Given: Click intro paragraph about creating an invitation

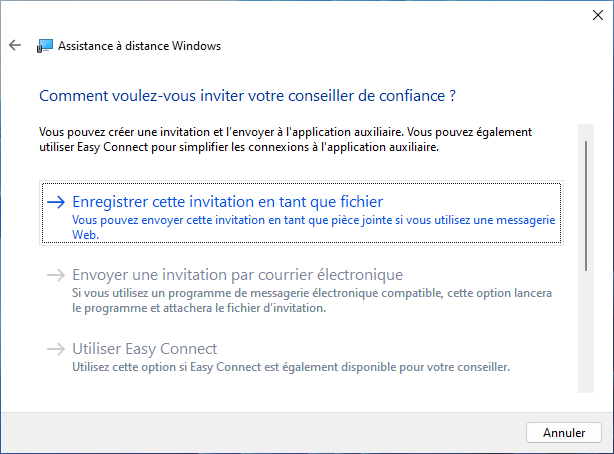Looking at the screenshot, I should click(x=285, y=139).
